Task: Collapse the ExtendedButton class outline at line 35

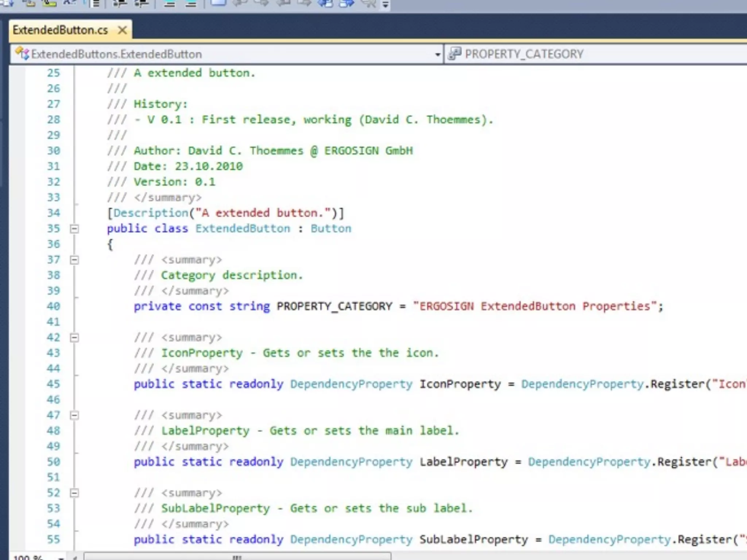Action: 74,229
